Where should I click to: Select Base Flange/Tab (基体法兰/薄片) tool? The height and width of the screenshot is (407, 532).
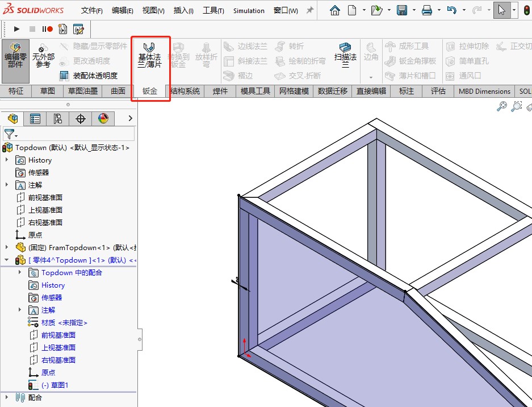coord(149,55)
